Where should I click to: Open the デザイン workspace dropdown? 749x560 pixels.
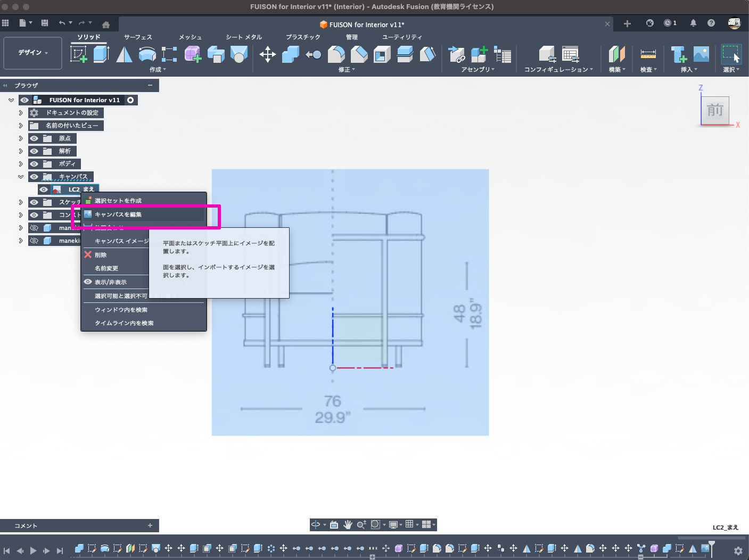pos(33,53)
